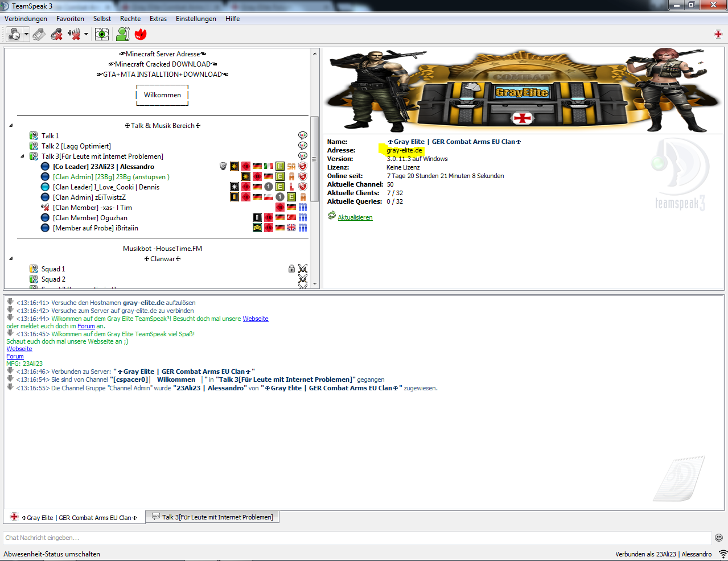
Task: Open the Verbindungen menu
Action: tap(26, 19)
